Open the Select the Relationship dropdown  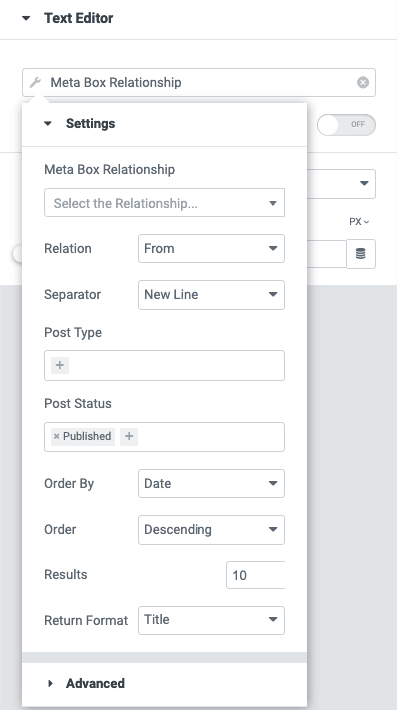click(164, 203)
